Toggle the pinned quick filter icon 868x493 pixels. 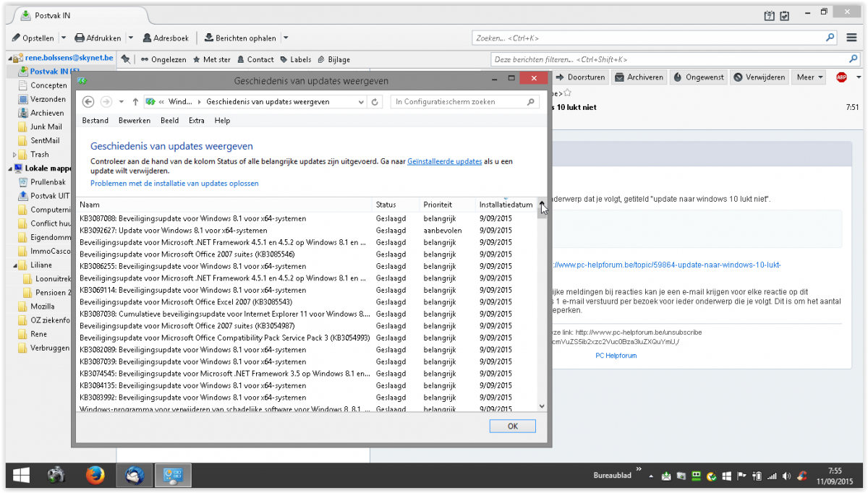tap(126, 59)
